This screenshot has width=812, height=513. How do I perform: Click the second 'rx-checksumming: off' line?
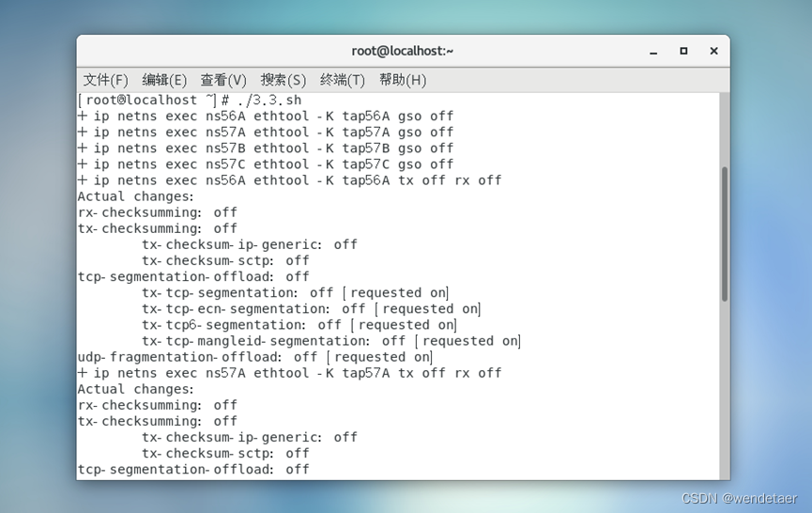(158, 405)
